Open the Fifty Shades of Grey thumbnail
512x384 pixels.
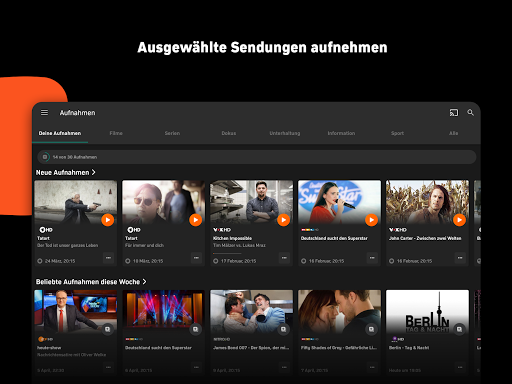point(339,312)
